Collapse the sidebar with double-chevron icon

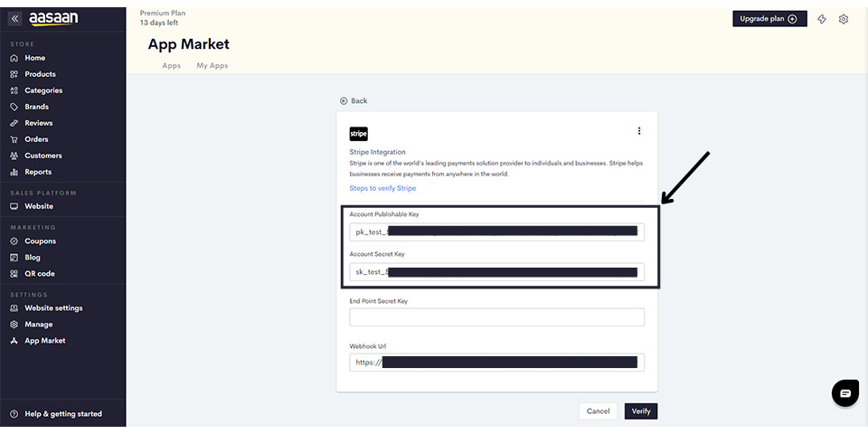point(14,18)
